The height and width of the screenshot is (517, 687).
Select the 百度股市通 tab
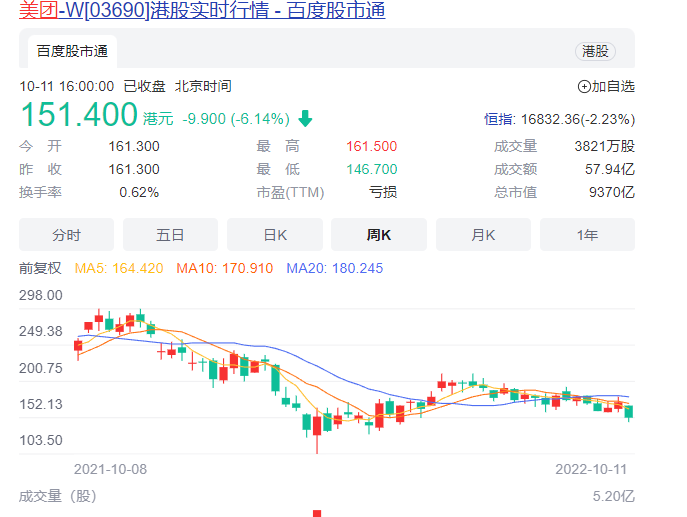72,51
